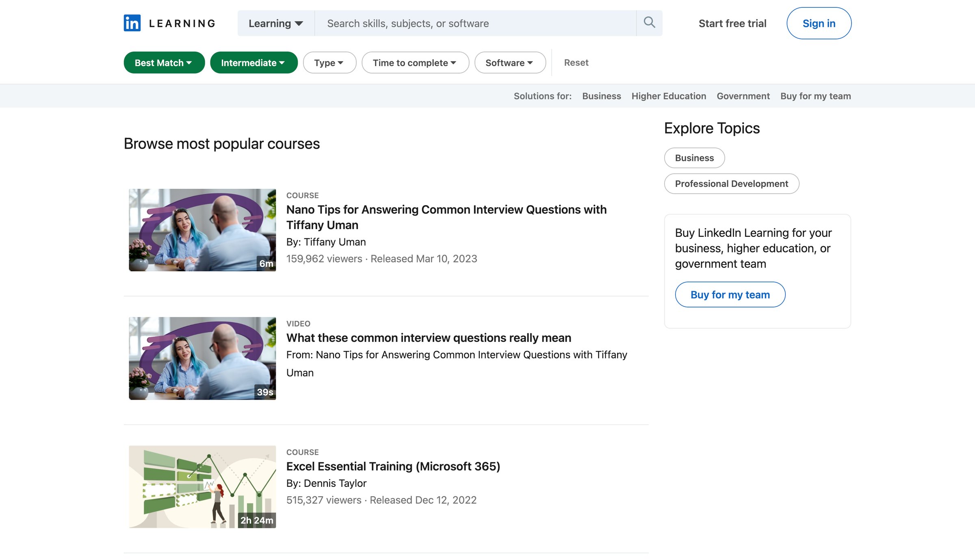Click the From: Nano Tips source text
Screen dimensions: 975x560
[x=457, y=363]
